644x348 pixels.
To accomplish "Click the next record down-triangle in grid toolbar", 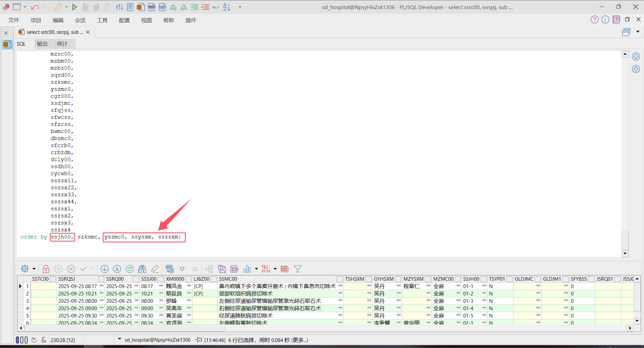I will (x=182, y=269).
